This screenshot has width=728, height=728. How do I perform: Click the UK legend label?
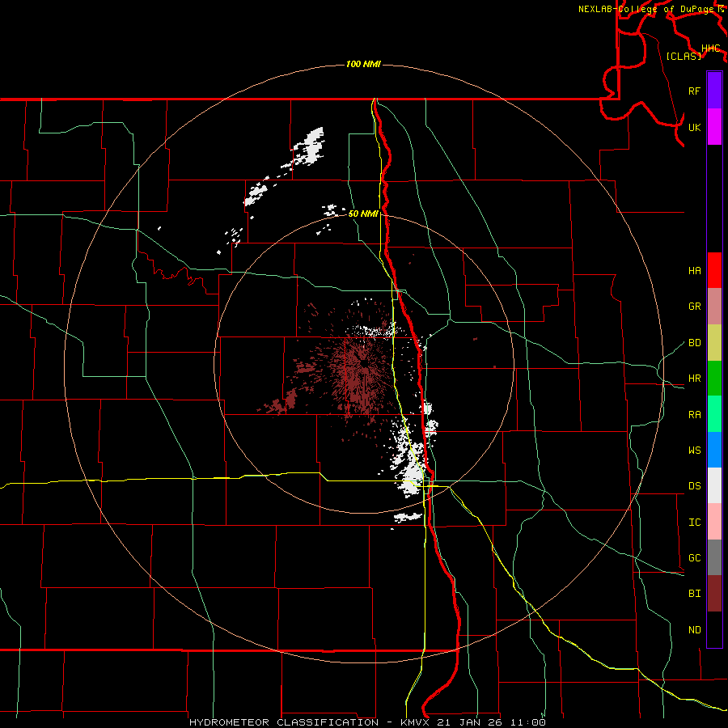[694, 127]
